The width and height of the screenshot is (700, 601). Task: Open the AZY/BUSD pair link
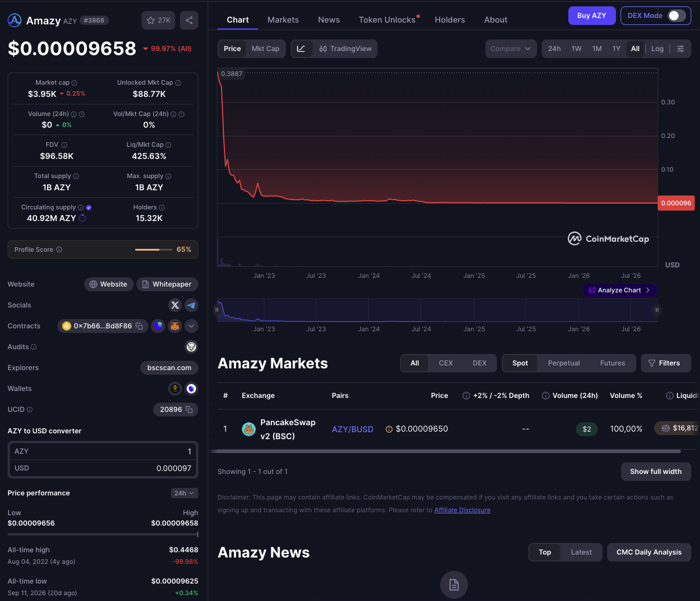click(x=353, y=429)
